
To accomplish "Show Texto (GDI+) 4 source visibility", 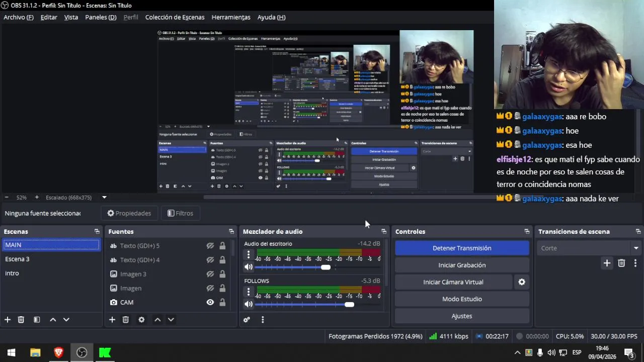I will [x=210, y=260].
